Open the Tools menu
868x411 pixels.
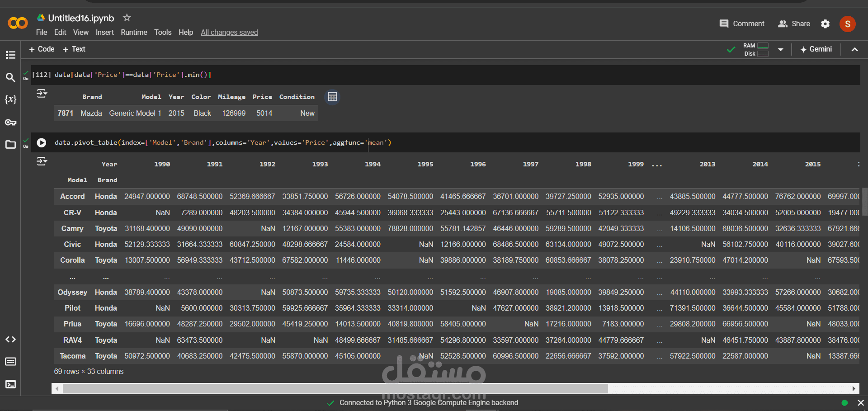point(163,33)
